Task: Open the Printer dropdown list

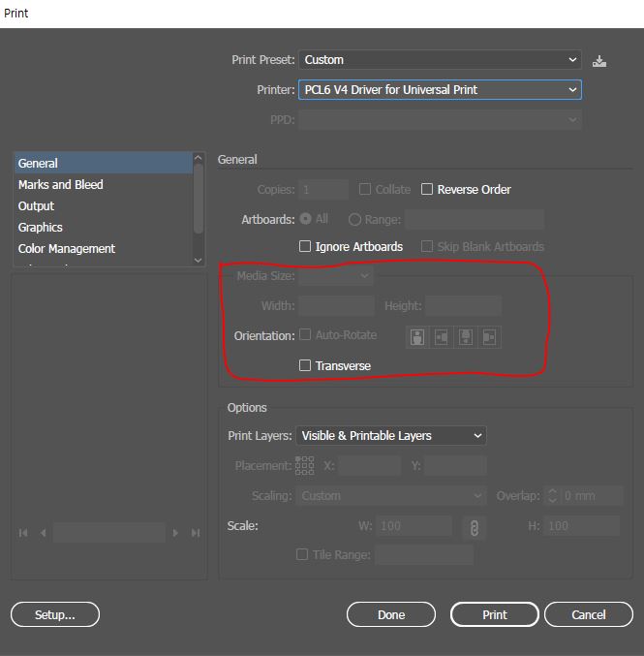Action: [440, 89]
